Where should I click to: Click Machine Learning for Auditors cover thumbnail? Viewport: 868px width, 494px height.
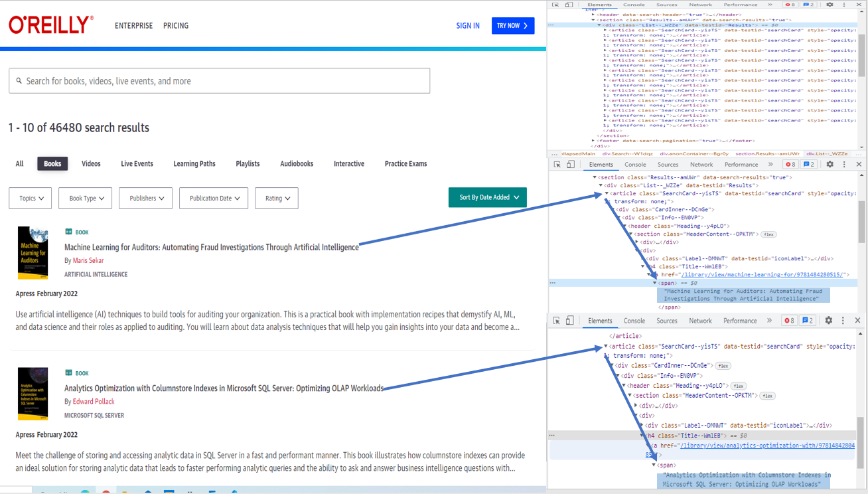(x=33, y=252)
